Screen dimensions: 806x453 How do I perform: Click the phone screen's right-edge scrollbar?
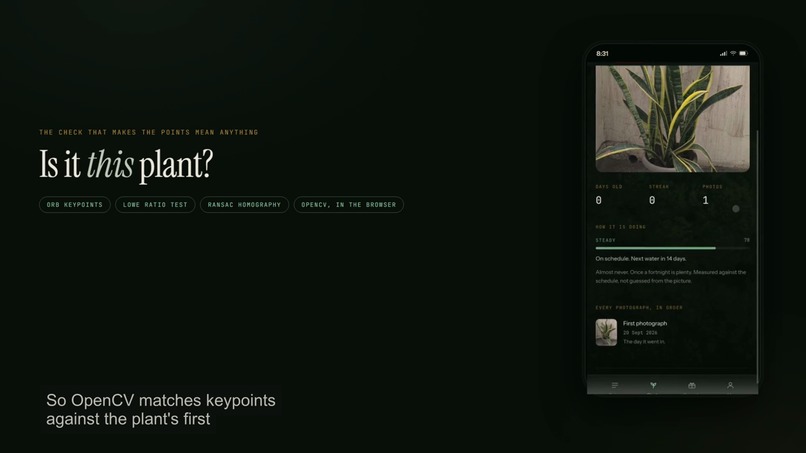(758, 255)
